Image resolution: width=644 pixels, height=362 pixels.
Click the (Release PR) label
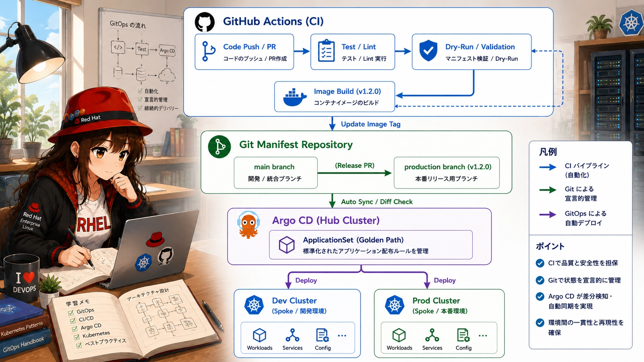click(x=355, y=165)
